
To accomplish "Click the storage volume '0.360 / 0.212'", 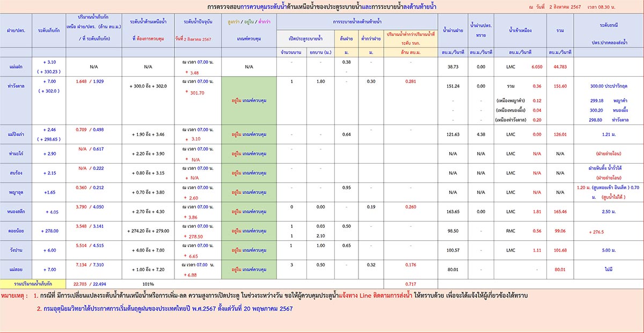I will pyautogui.click(x=90, y=188).
